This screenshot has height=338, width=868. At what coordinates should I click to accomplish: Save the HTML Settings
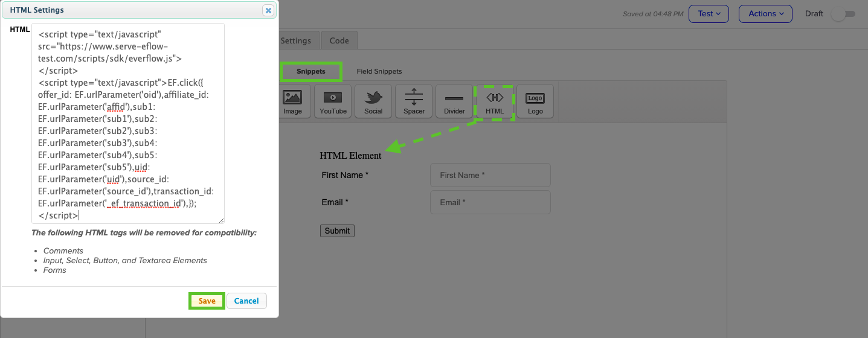pyautogui.click(x=207, y=301)
